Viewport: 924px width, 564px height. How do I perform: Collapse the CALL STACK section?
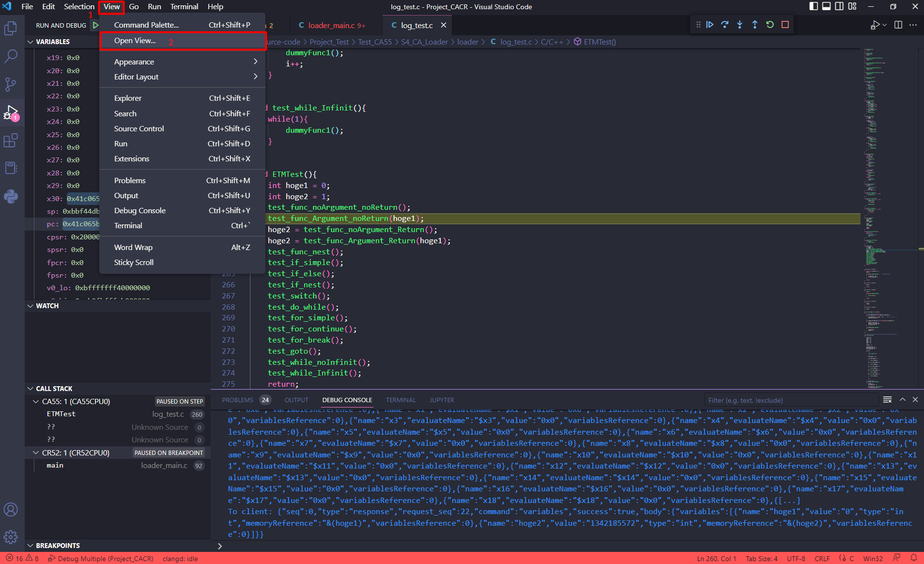(54, 389)
